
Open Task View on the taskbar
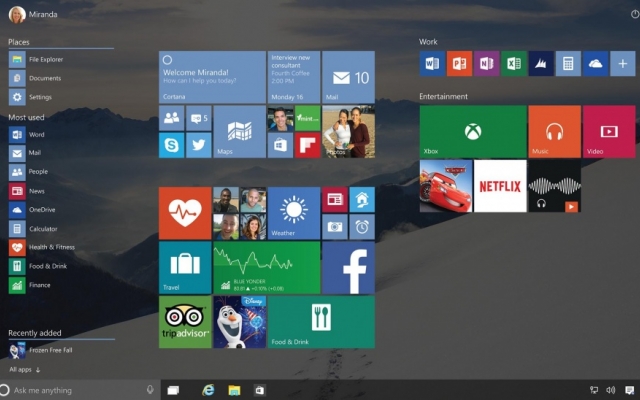(x=173, y=391)
